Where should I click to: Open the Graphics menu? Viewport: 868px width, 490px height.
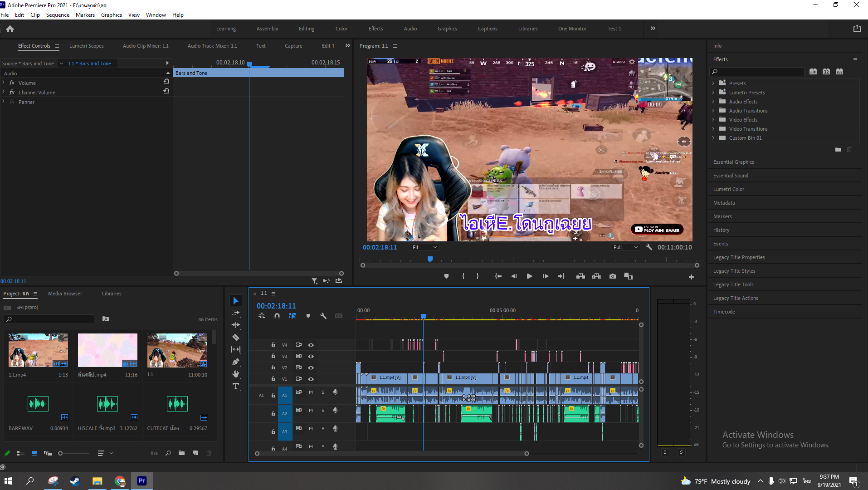click(112, 15)
